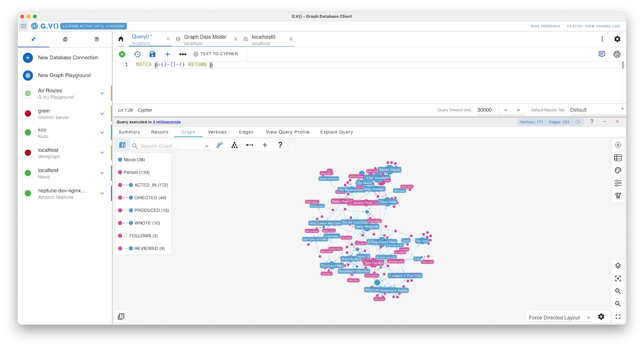Add a graph element with the plus tool
The height and width of the screenshot is (348, 644).
point(265,145)
